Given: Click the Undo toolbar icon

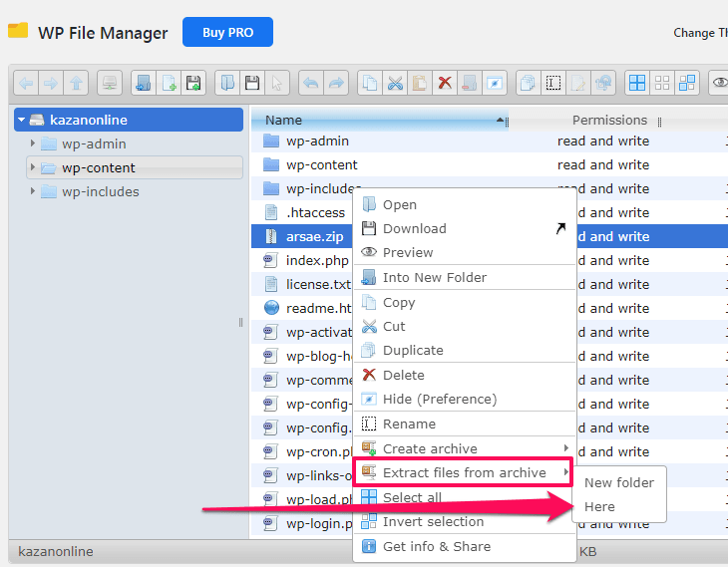Looking at the screenshot, I should 310,83.
